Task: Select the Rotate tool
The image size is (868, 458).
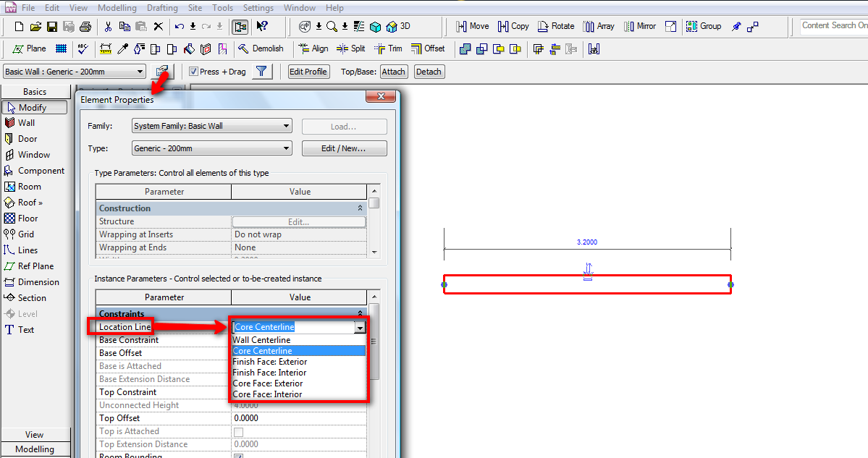Action: 555,26
